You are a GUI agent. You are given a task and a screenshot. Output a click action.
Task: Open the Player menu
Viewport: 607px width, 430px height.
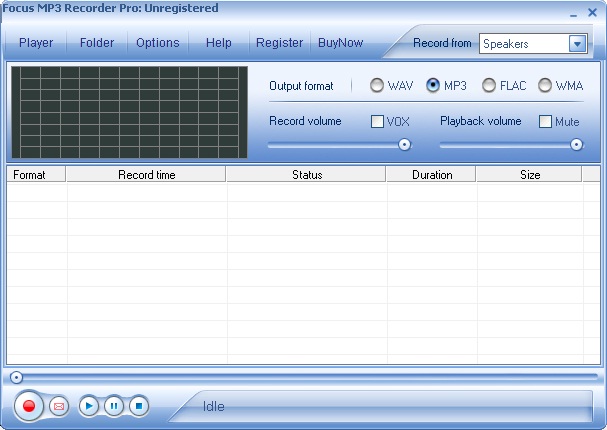pyautogui.click(x=36, y=43)
